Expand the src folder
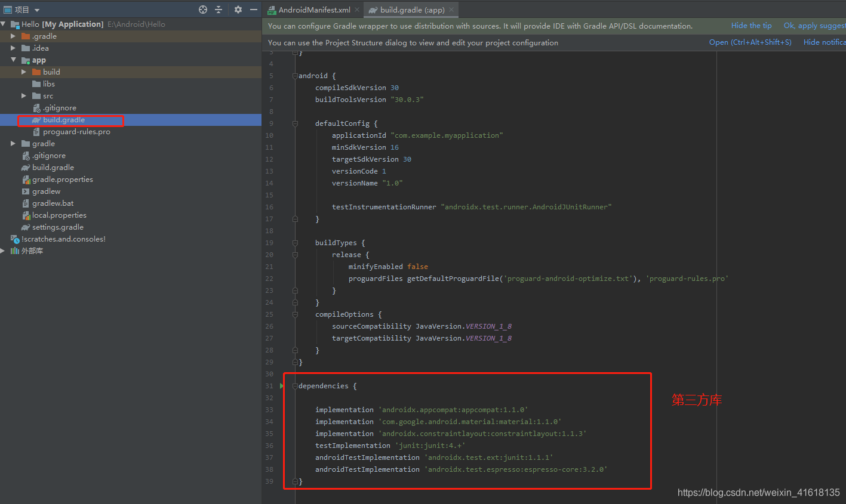This screenshot has height=504, width=846. 24,96
